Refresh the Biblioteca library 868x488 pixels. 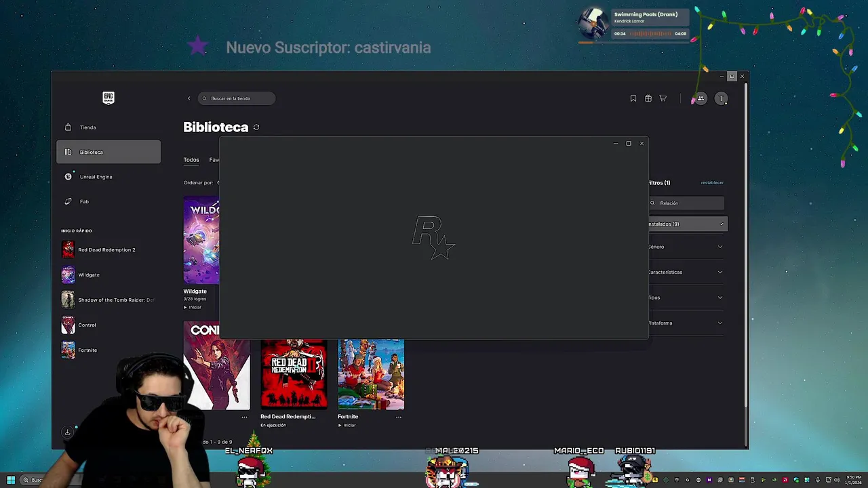click(256, 127)
